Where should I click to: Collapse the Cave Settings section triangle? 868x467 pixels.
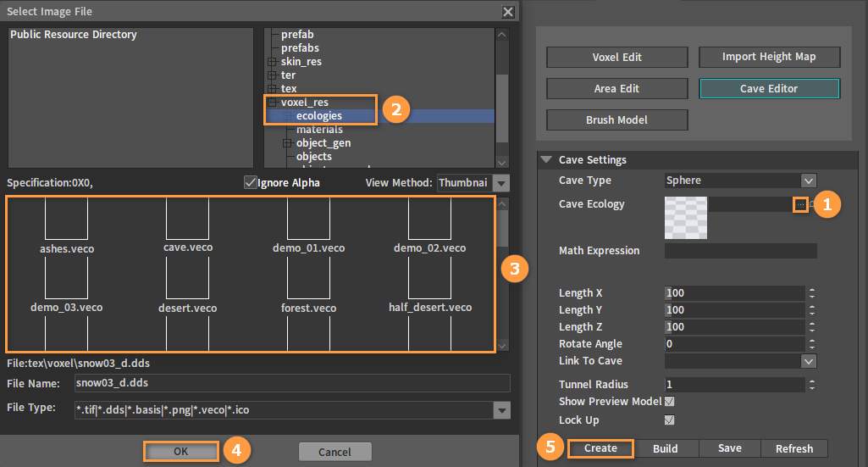tap(546, 159)
